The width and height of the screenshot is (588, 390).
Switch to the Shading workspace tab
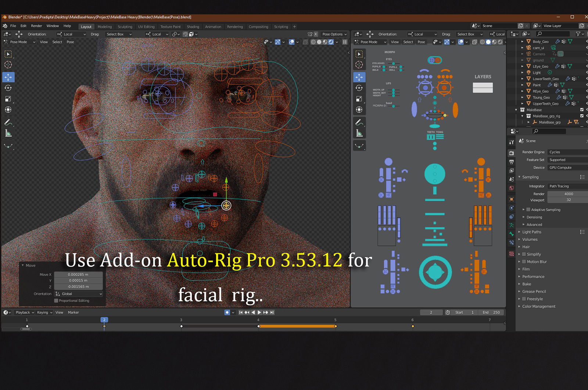coord(193,26)
